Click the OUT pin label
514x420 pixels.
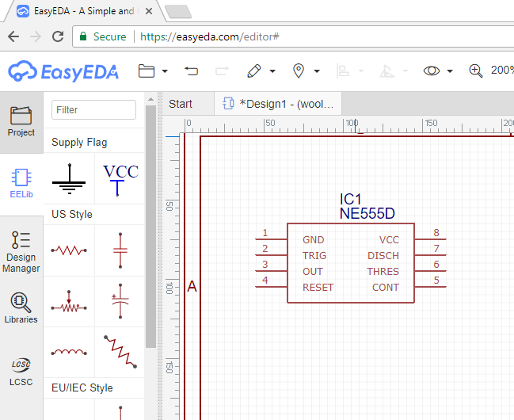(313, 272)
